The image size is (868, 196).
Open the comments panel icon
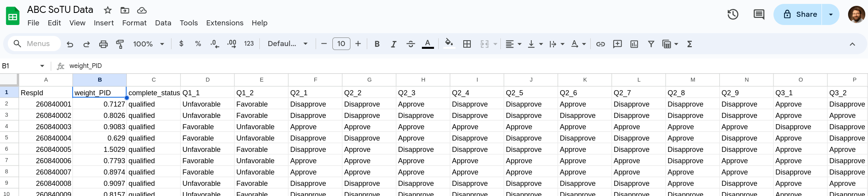click(x=759, y=14)
